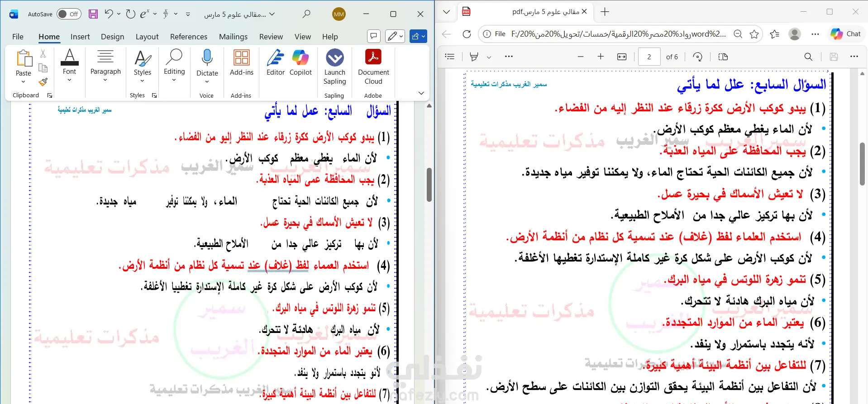
Task: Open a new browser tab
Action: click(605, 12)
